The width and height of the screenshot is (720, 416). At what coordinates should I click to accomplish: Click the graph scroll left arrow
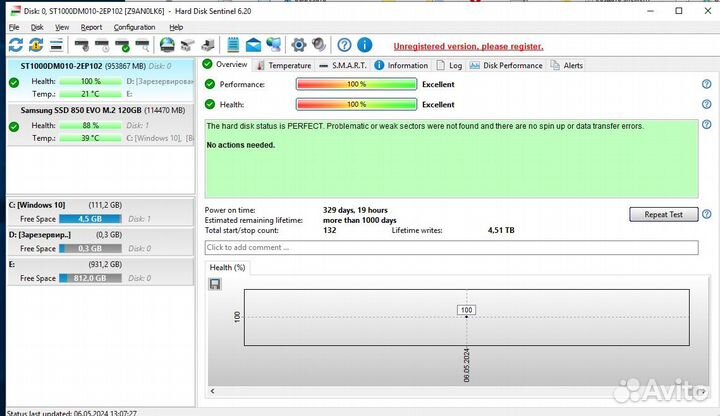click(x=212, y=391)
